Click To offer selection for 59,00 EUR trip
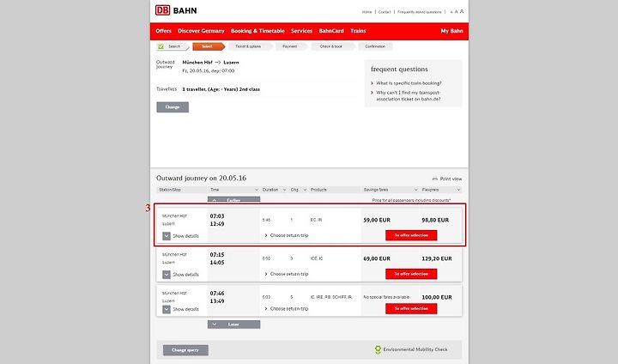 pos(411,235)
